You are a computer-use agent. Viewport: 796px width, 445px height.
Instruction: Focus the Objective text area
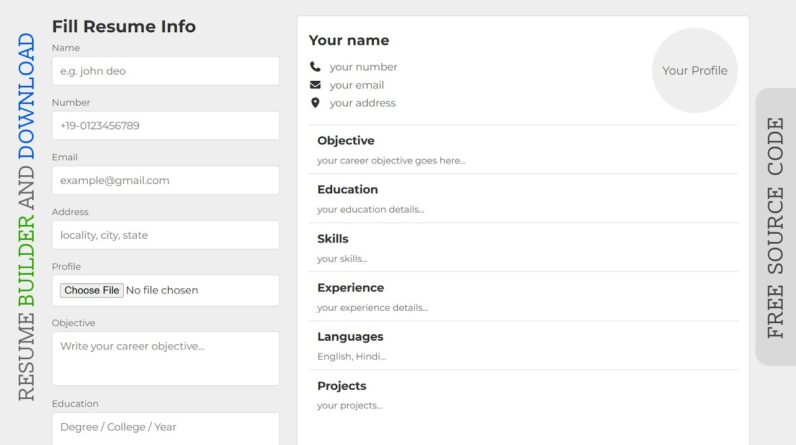pos(166,358)
